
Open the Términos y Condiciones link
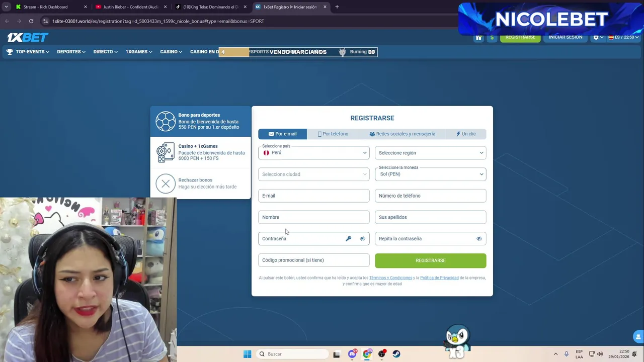coord(390,278)
